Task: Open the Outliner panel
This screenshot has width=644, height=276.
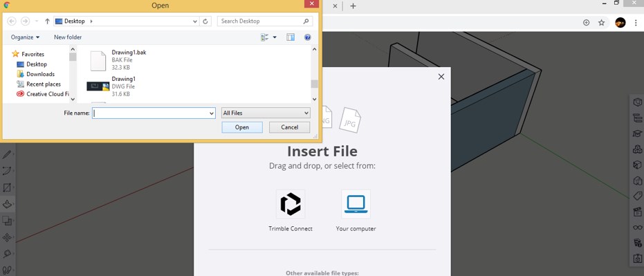Action: [638, 118]
